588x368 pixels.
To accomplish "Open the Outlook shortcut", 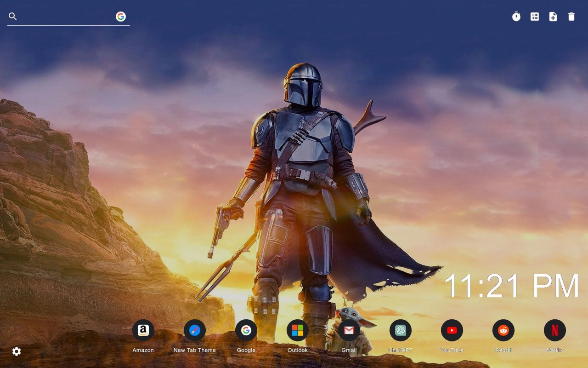I will [x=298, y=330].
